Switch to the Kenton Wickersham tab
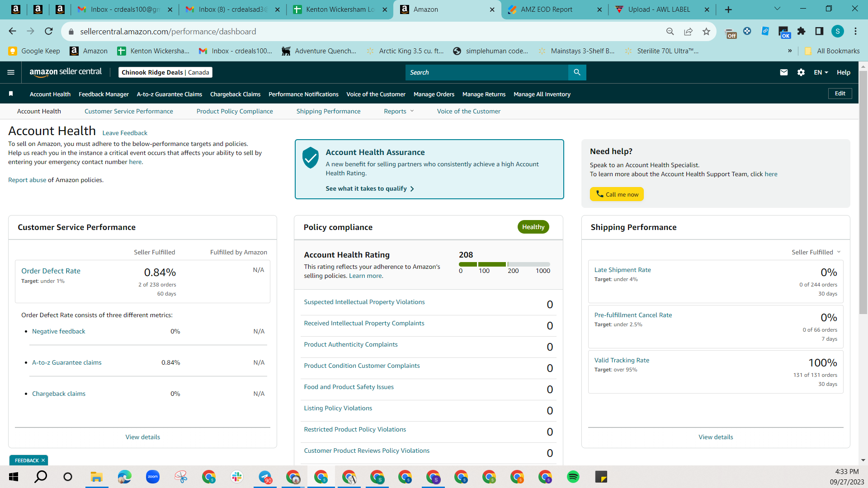The width and height of the screenshot is (868, 488). pos(340,9)
